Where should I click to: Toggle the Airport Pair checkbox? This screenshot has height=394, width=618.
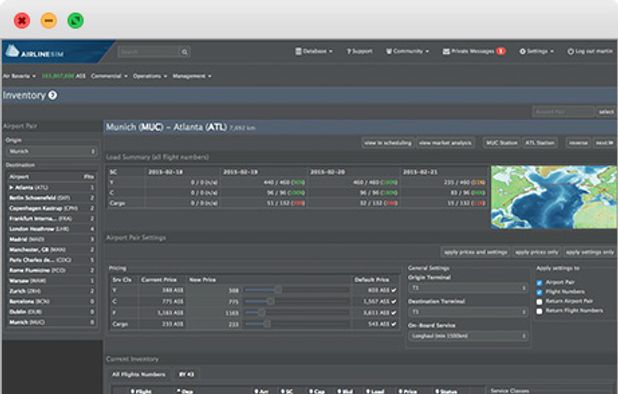click(539, 282)
